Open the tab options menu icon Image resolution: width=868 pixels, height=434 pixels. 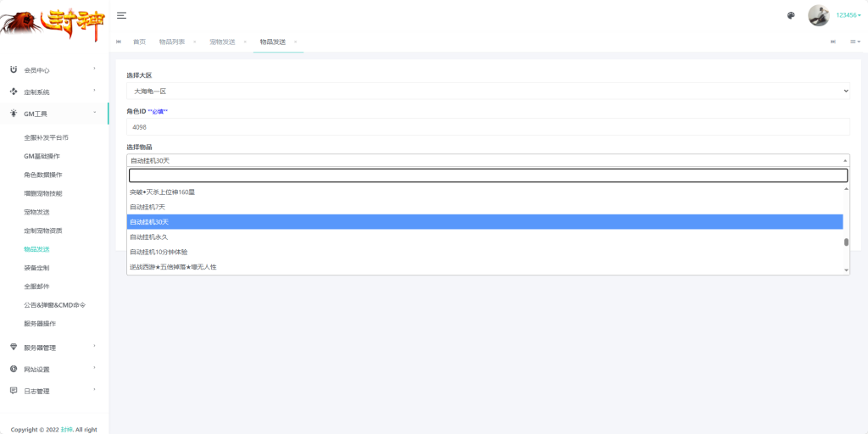click(855, 42)
